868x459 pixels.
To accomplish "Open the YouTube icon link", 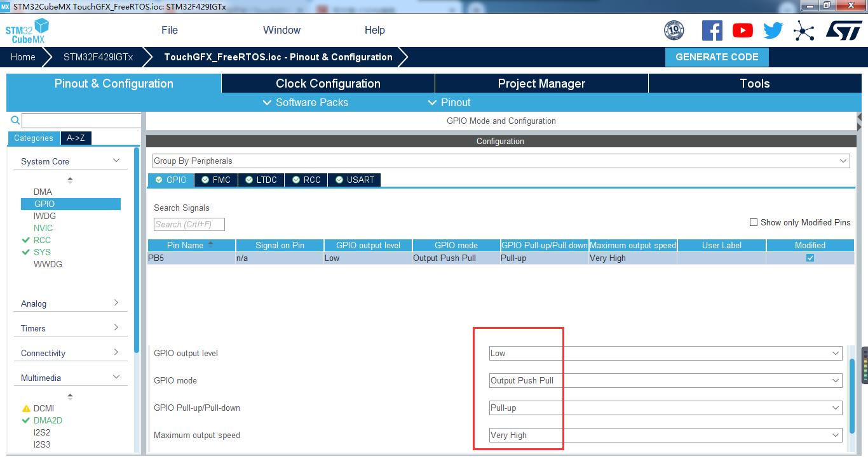I will pyautogui.click(x=742, y=30).
